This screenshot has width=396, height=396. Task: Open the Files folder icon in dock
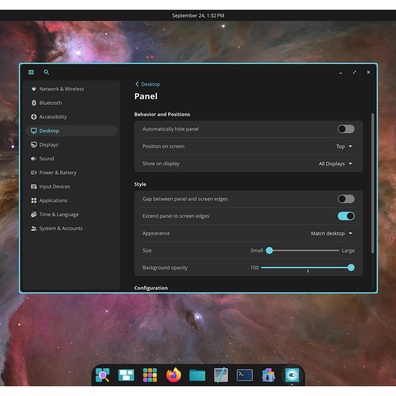(197, 375)
